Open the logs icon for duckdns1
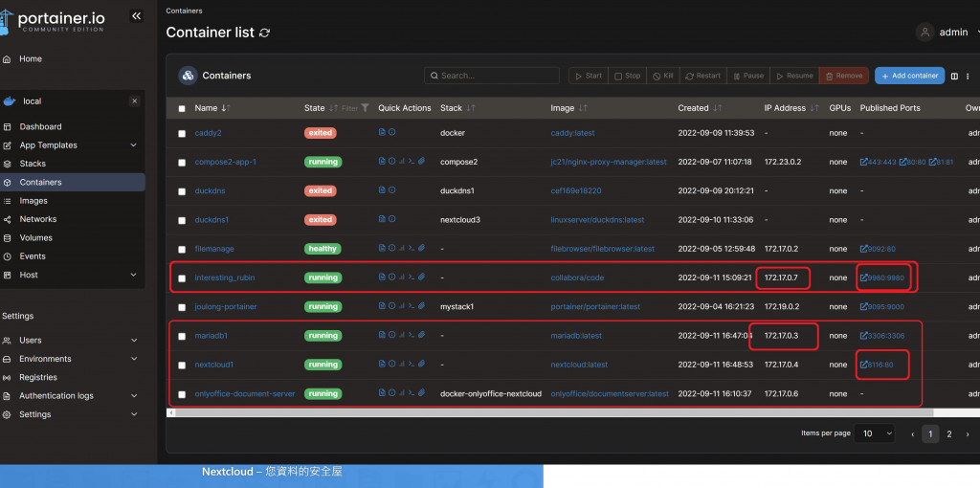This screenshot has height=488, width=980. pos(382,219)
